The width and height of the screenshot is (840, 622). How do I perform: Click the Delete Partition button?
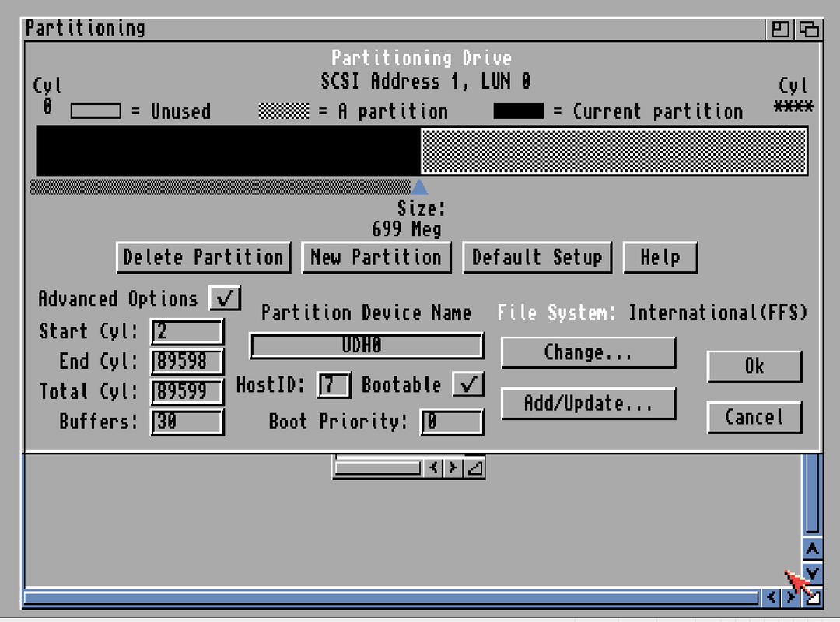pos(204,257)
